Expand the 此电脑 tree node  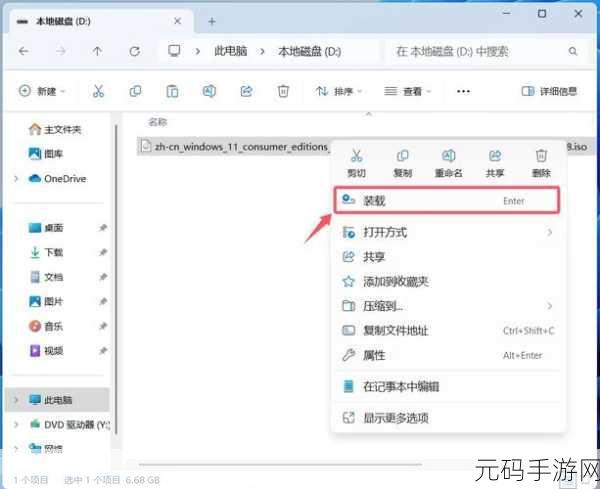[16, 400]
